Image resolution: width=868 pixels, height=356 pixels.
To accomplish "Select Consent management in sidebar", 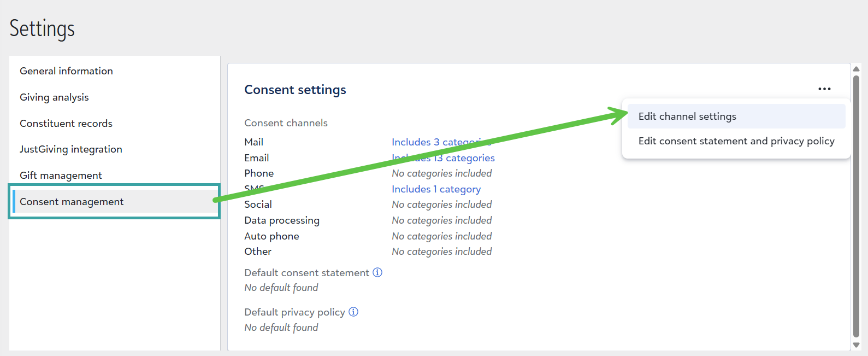I will pos(72,202).
